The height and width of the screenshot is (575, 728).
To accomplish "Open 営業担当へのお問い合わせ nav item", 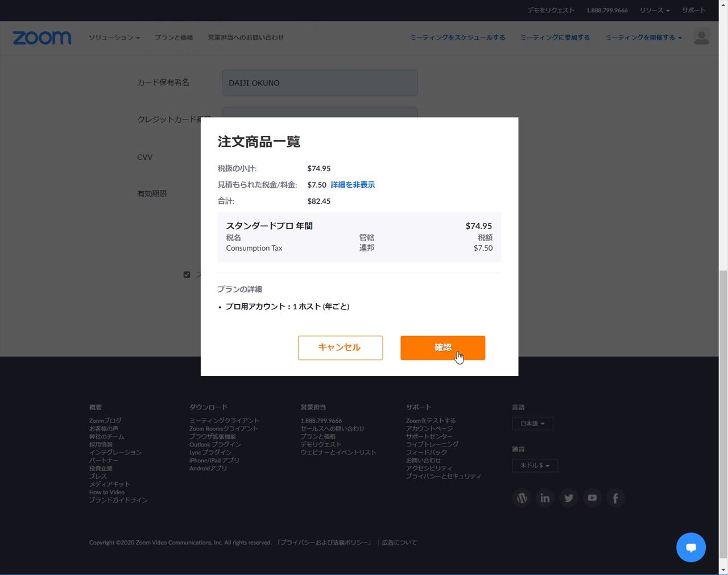I will click(x=246, y=38).
